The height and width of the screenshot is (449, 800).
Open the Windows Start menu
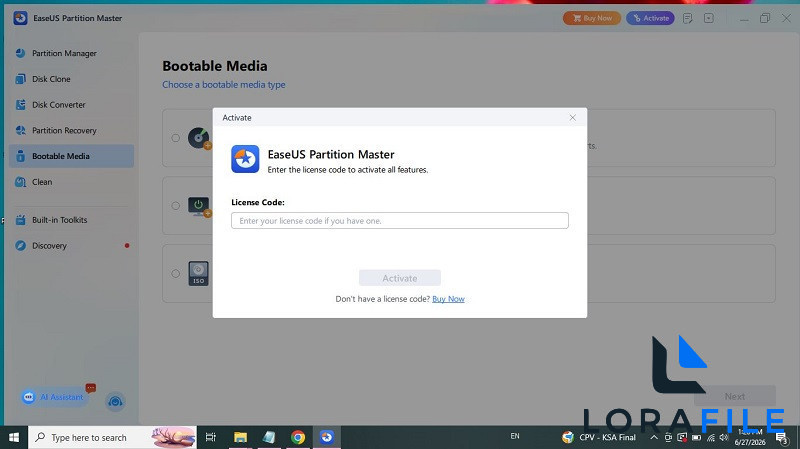(x=14, y=437)
